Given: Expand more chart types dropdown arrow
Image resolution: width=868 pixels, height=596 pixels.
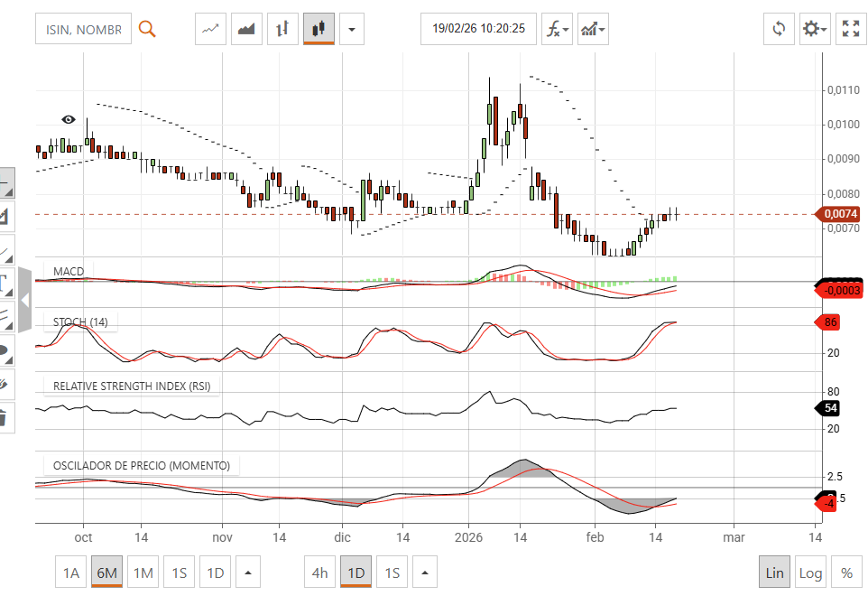Looking at the screenshot, I should click(352, 29).
